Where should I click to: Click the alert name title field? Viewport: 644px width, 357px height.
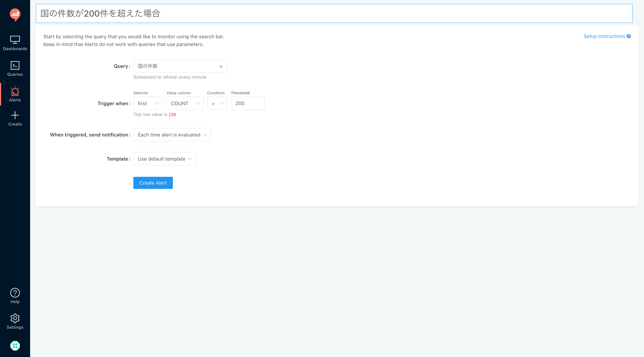(334, 14)
